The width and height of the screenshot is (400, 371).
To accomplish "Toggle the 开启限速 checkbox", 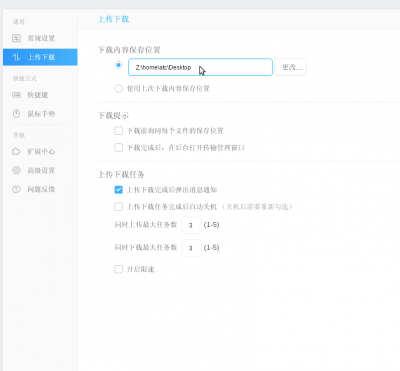I will (x=118, y=269).
